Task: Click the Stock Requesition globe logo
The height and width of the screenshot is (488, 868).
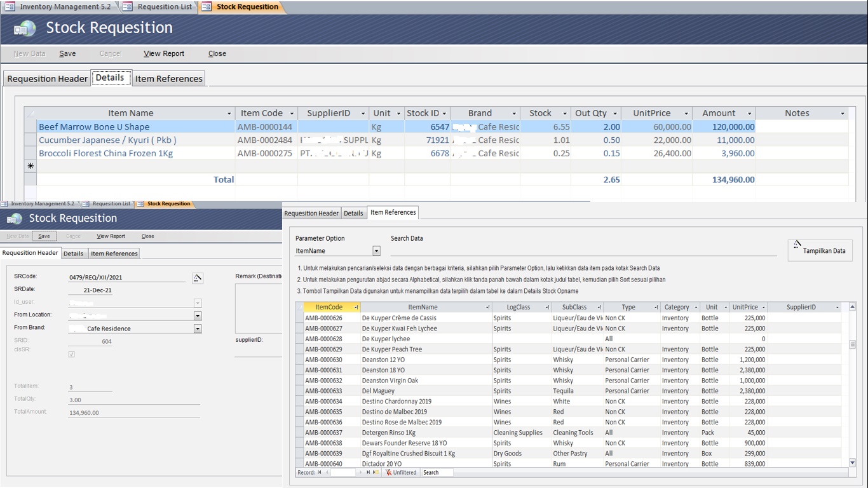Action: tap(25, 29)
